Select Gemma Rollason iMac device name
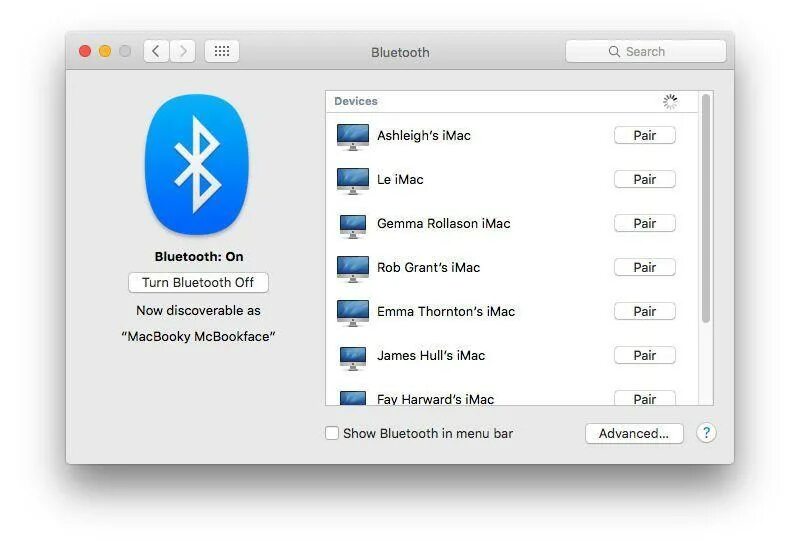Screen dimensions: 800x544 (443, 223)
